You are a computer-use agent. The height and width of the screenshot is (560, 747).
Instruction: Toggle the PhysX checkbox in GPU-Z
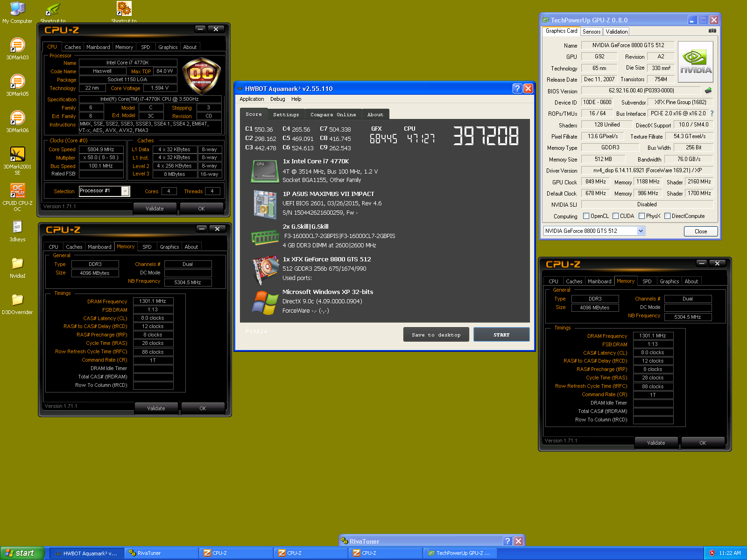click(x=642, y=216)
